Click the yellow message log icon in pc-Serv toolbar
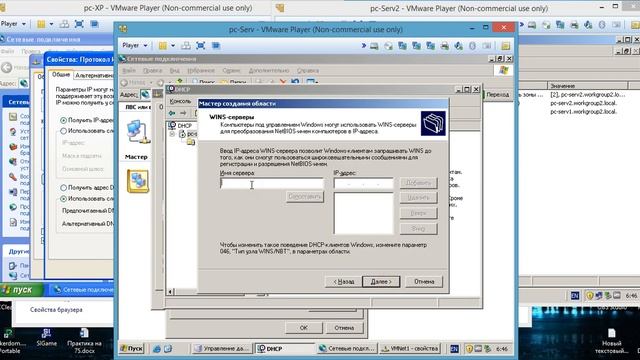 coord(506,46)
